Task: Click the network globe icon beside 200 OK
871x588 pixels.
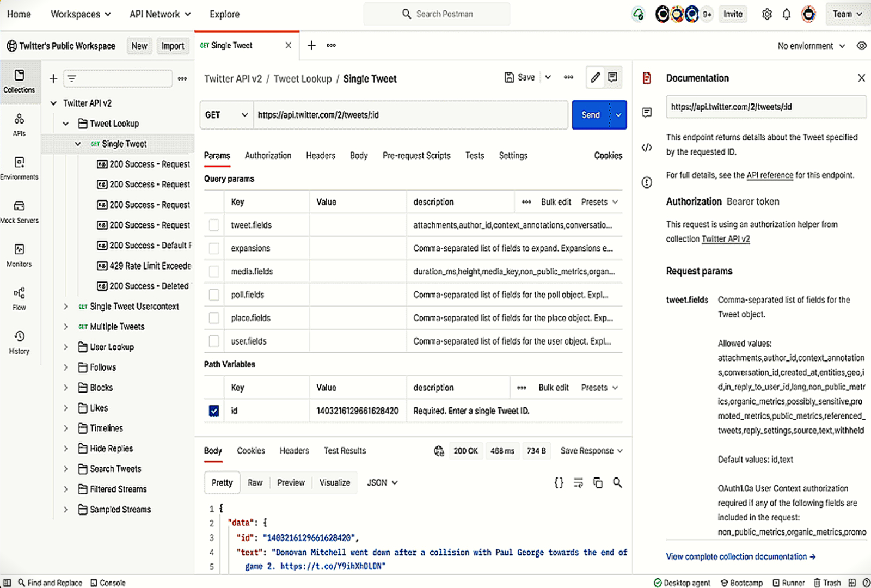Action: click(x=439, y=451)
